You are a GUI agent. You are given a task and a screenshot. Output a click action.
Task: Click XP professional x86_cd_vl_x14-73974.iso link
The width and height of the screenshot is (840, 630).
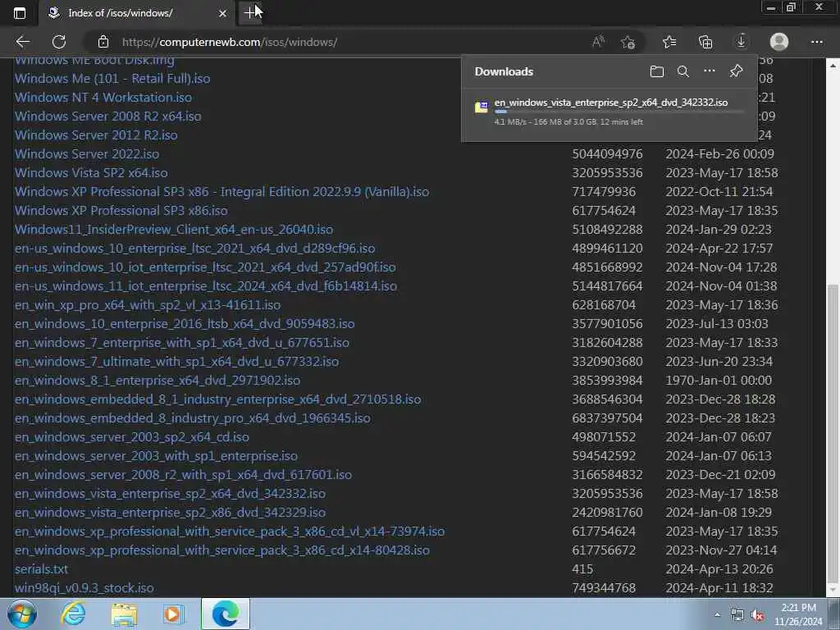[x=230, y=531]
